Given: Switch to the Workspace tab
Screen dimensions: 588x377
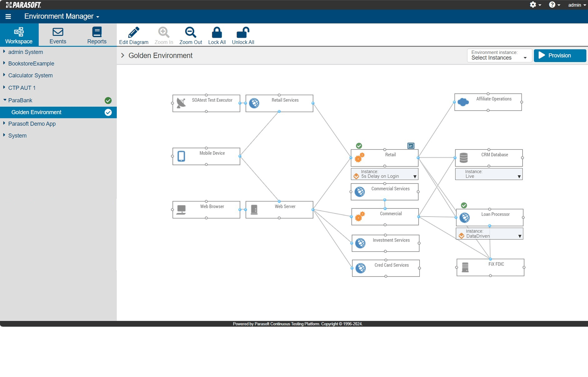Looking at the screenshot, I should coord(19,35).
